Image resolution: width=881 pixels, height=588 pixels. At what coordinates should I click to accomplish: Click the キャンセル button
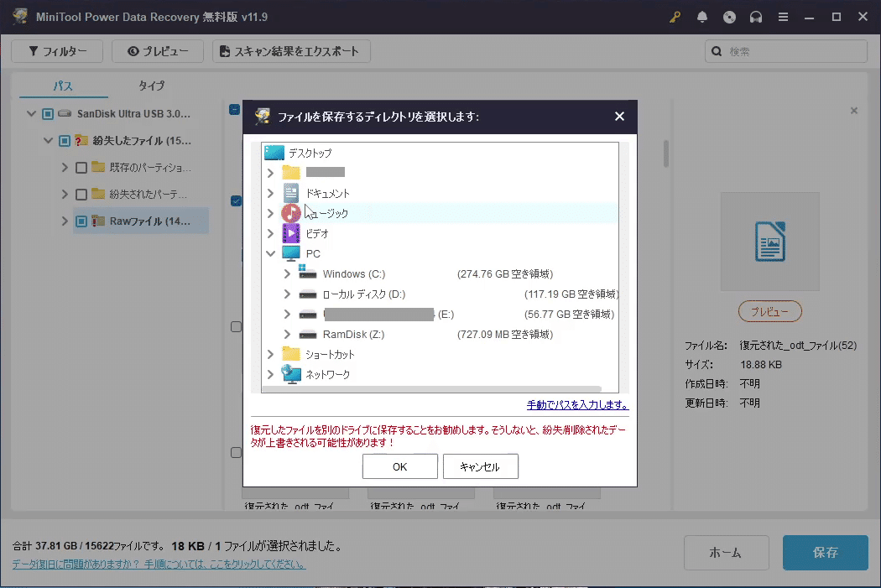pyautogui.click(x=481, y=466)
